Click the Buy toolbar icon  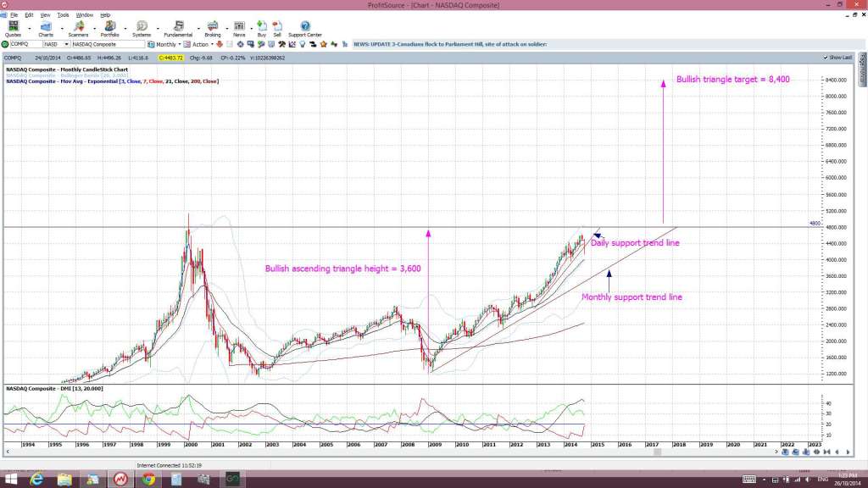tap(262, 29)
